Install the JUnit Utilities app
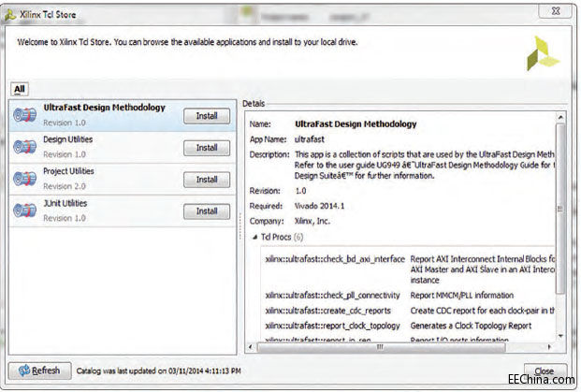 (206, 211)
